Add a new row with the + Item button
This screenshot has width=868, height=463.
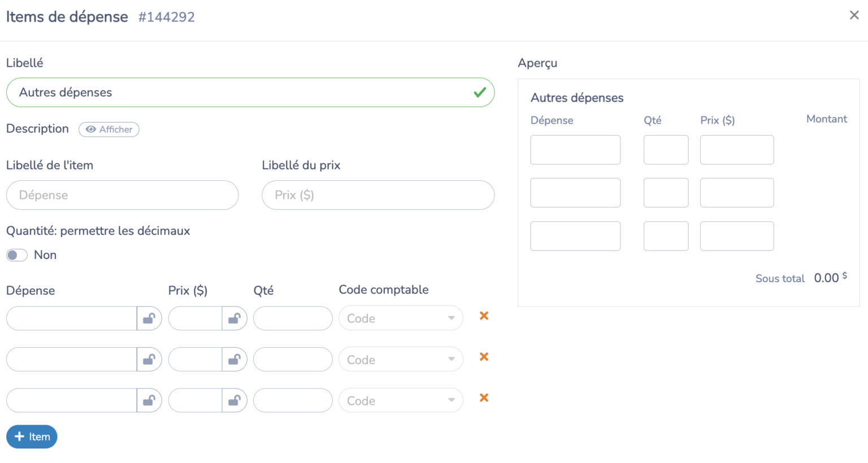click(32, 436)
